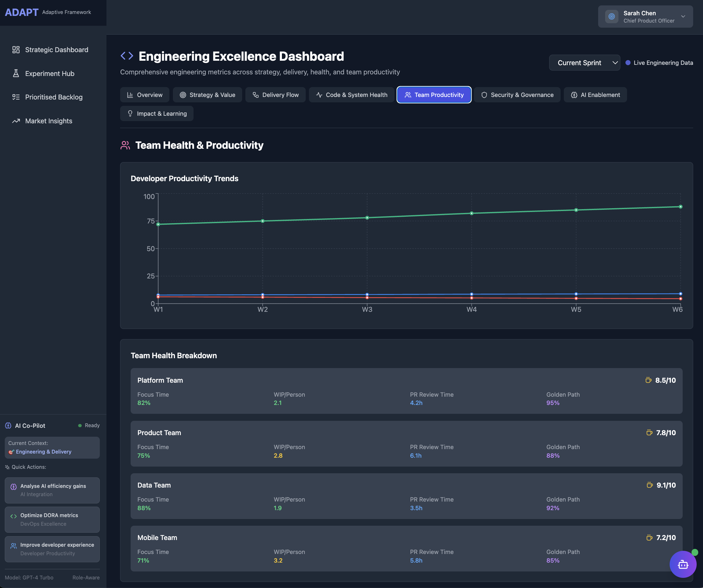Click the Strategic Dashboard grid icon
The height and width of the screenshot is (588, 703).
click(x=16, y=50)
